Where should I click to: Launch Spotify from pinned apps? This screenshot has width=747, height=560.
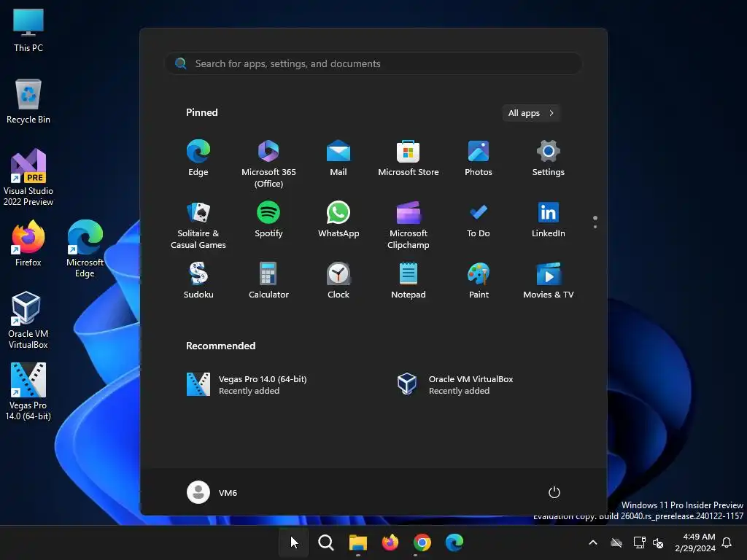[x=268, y=219]
